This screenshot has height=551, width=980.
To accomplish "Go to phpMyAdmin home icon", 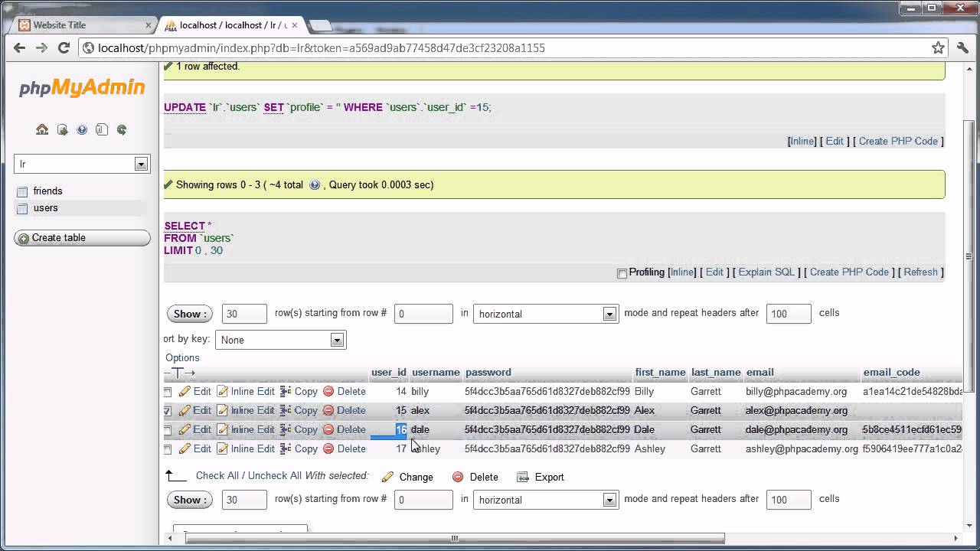I will [42, 129].
